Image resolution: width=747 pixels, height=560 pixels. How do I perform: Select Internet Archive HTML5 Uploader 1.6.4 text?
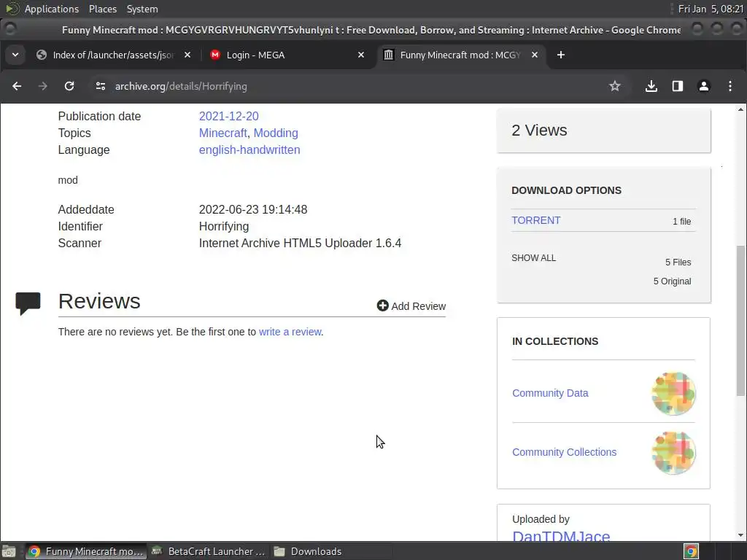point(300,243)
